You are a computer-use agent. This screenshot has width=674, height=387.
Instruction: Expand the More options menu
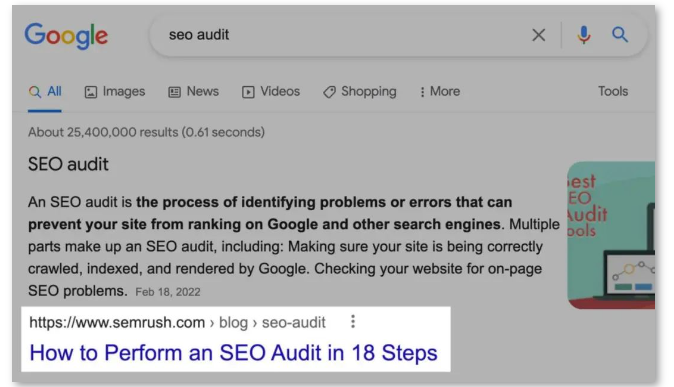440,92
